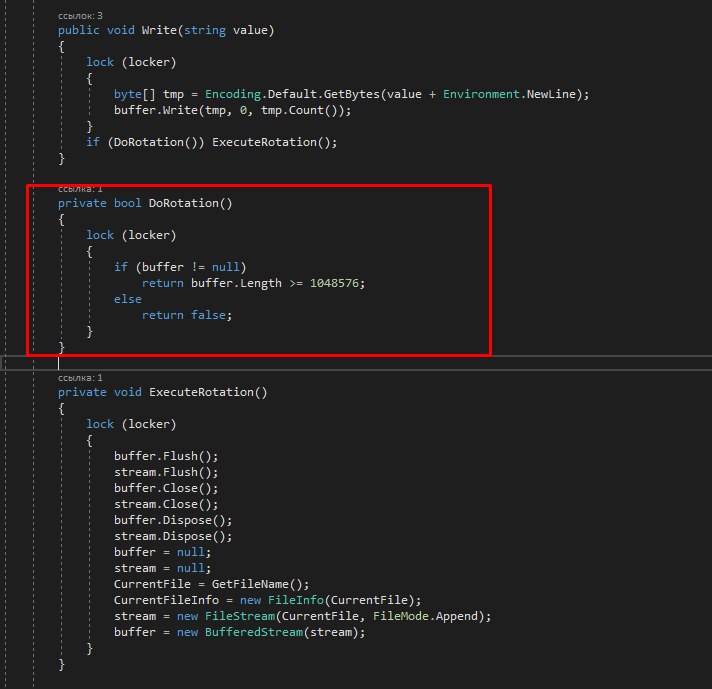Open 'ссылка: 1' references link above ExecuteRotation
712x689 pixels.
80,378
